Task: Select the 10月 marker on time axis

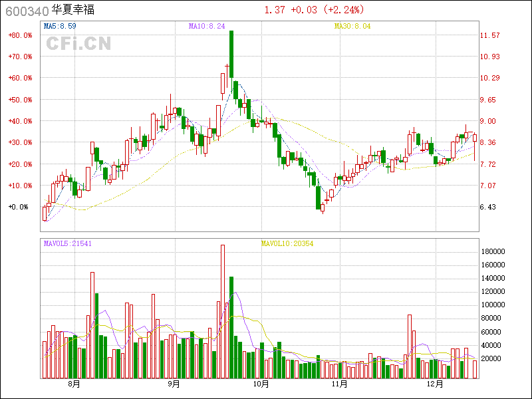Action: [x=261, y=384]
